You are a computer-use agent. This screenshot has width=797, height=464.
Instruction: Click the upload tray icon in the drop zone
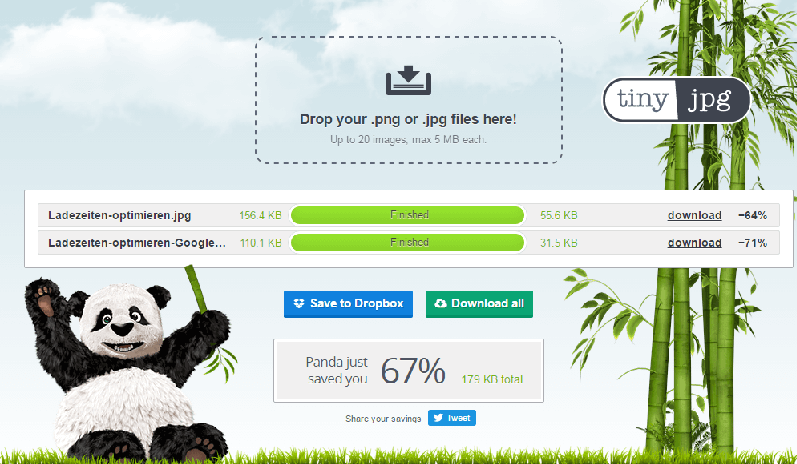tap(408, 80)
